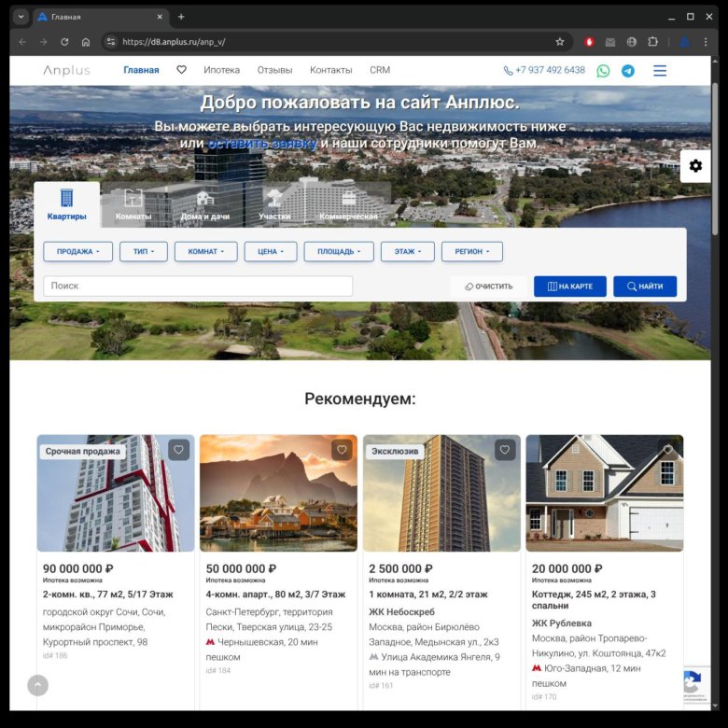Bookmark this page with star icon
728x728 pixels.
(560, 42)
